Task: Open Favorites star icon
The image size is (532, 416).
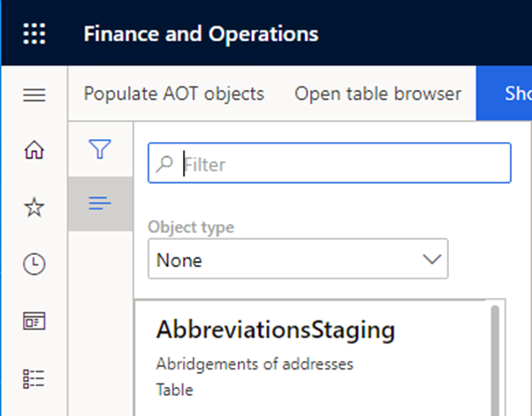Action: [x=34, y=207]
